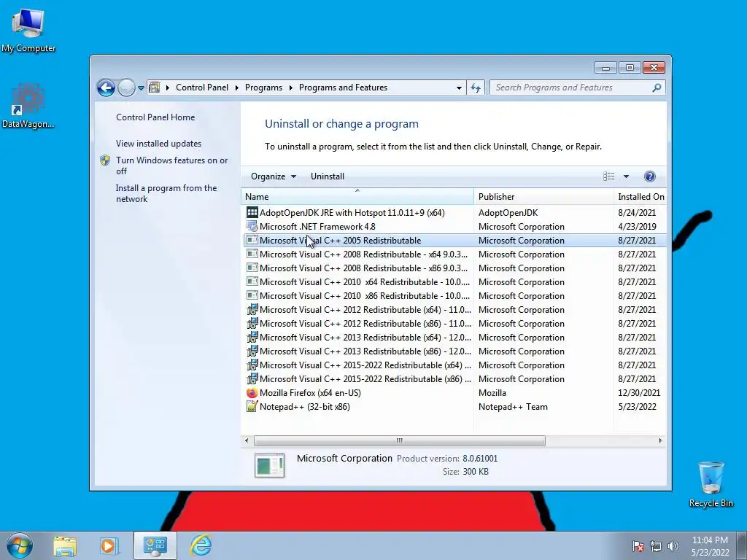The width and height of the screenshot is (747, 560).
Task: Open Control Panel Home link
Action: [155, 117]
